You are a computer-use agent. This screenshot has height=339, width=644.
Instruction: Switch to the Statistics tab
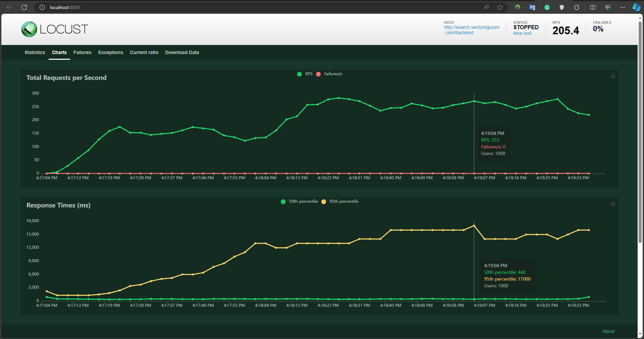(35, 52)
